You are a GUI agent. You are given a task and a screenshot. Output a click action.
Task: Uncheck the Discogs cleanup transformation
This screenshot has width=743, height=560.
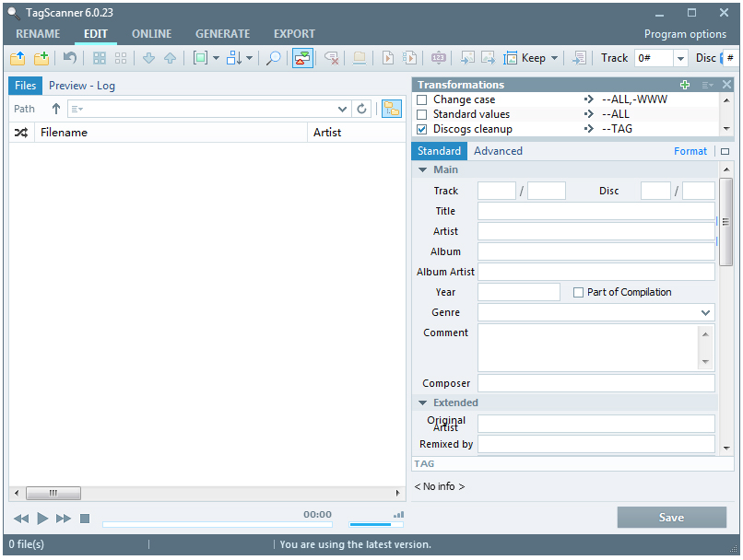(x=421, y=129)
